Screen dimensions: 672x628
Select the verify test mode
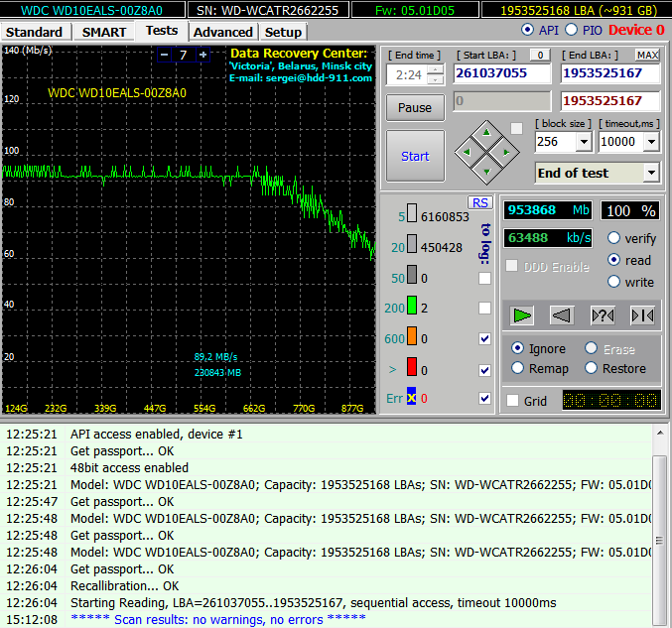[x=613, y=238]
